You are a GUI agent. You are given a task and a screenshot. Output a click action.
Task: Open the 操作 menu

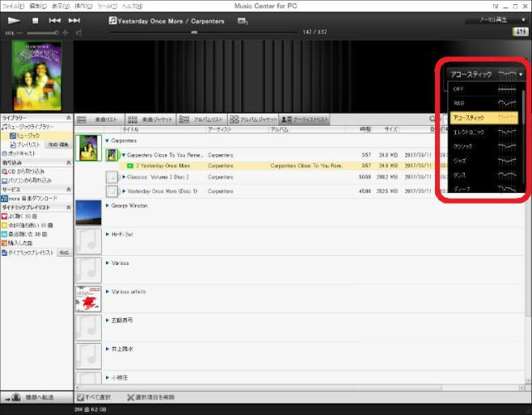tap(84, 6)
